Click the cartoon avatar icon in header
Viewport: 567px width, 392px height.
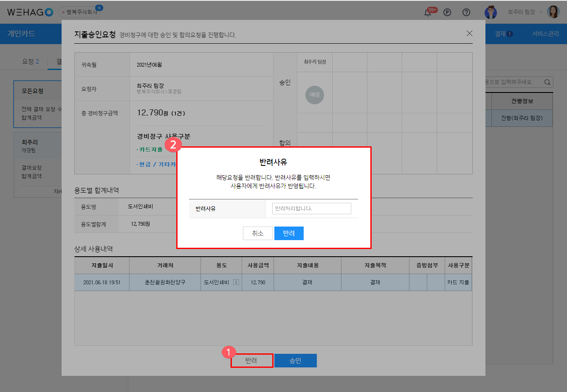491,12
